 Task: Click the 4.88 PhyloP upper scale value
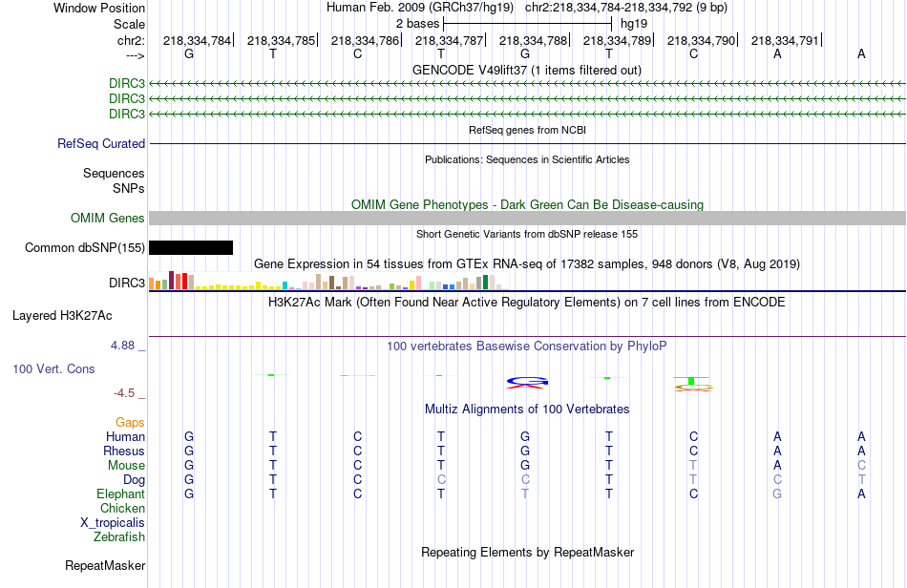[122, 346]
